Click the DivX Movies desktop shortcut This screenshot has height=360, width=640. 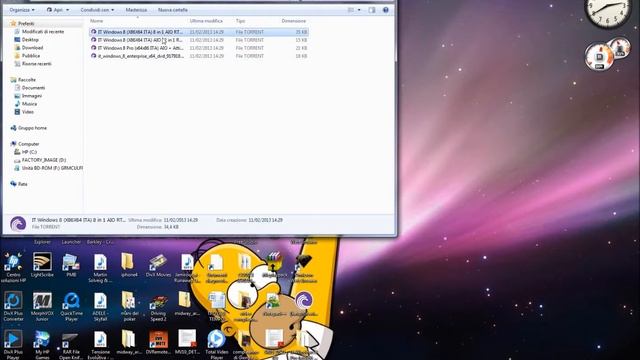coord(158,265)
